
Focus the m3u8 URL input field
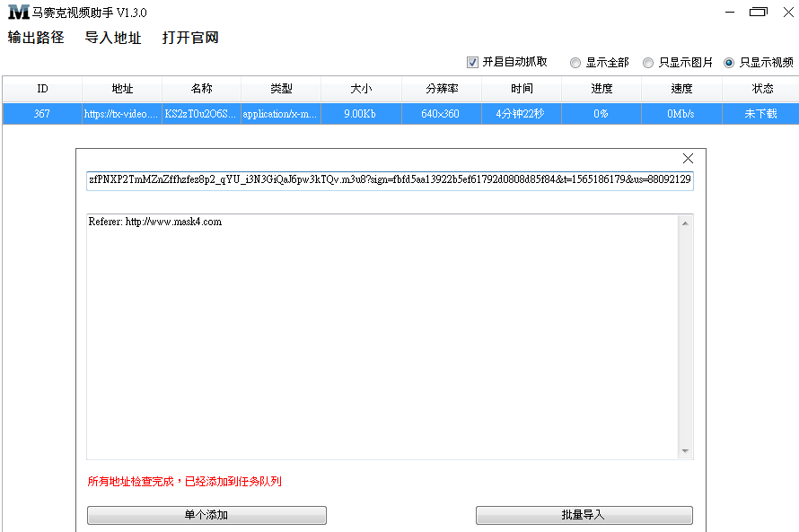click(390, 180)
